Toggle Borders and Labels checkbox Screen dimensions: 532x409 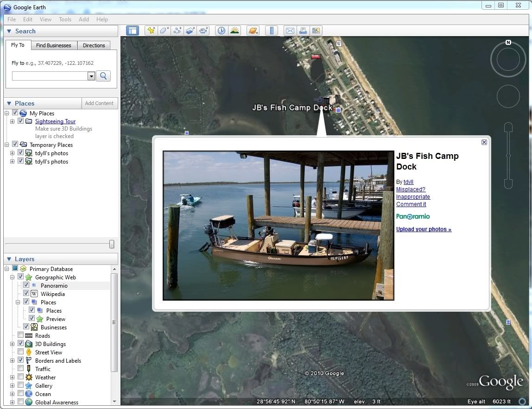tap(21, 360)
